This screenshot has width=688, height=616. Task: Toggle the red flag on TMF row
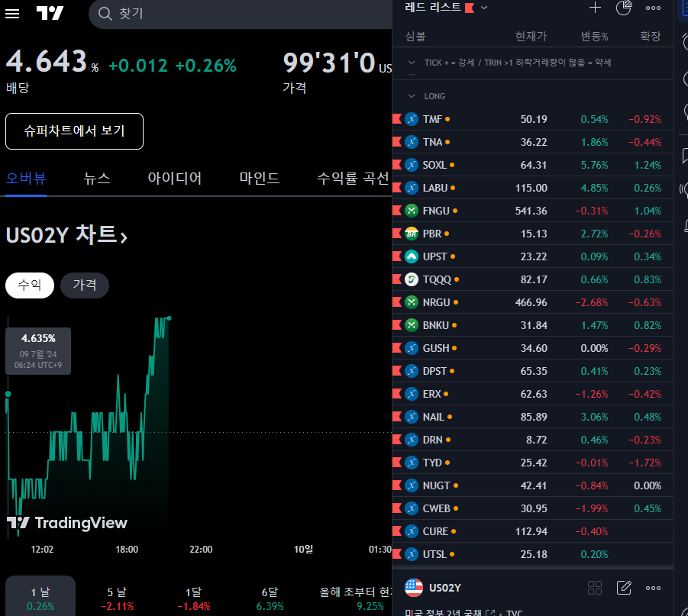[x=396, y=119]
